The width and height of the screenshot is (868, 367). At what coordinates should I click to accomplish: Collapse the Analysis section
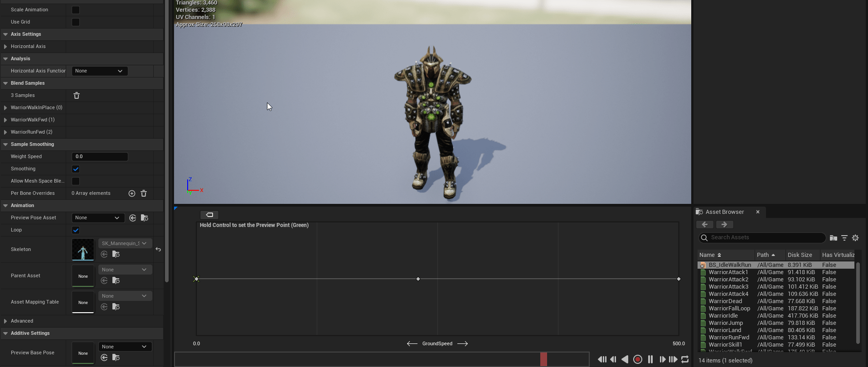click(x=5, y=58)
